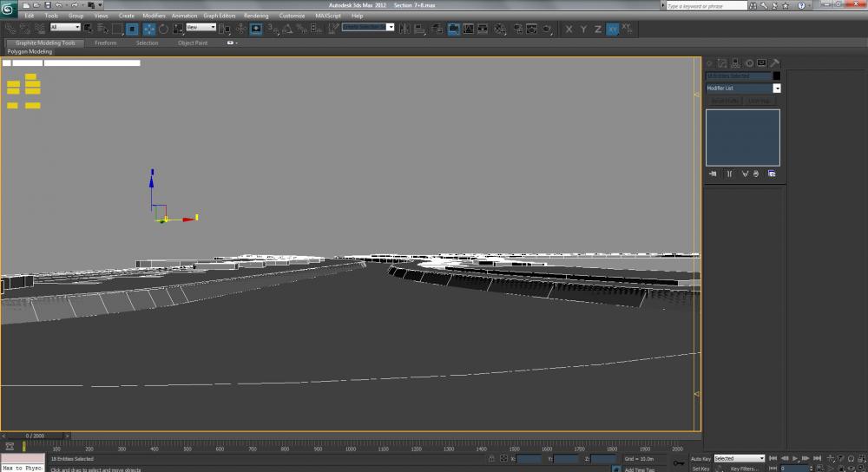Open the selection filter 'All' dropdown
This screenshot has height=472, width=868.
click(66, 28)
